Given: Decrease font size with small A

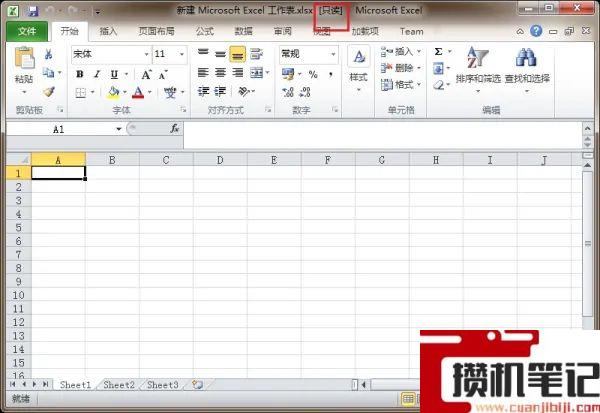Looking at the screenshot, I should point(163,75).
